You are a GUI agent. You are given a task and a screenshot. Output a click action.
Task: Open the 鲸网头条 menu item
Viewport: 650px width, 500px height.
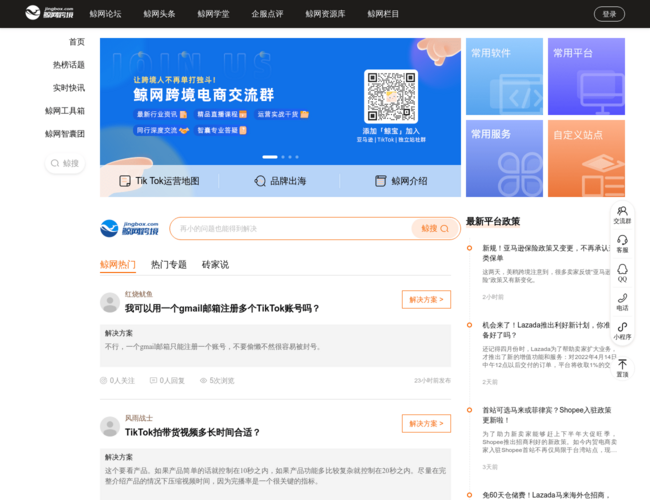point(159,14)
